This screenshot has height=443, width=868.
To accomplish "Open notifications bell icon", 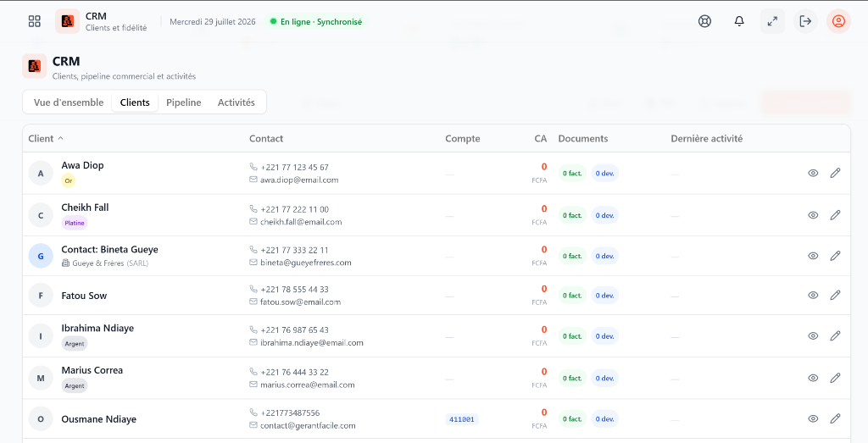I will click(739, 21).
